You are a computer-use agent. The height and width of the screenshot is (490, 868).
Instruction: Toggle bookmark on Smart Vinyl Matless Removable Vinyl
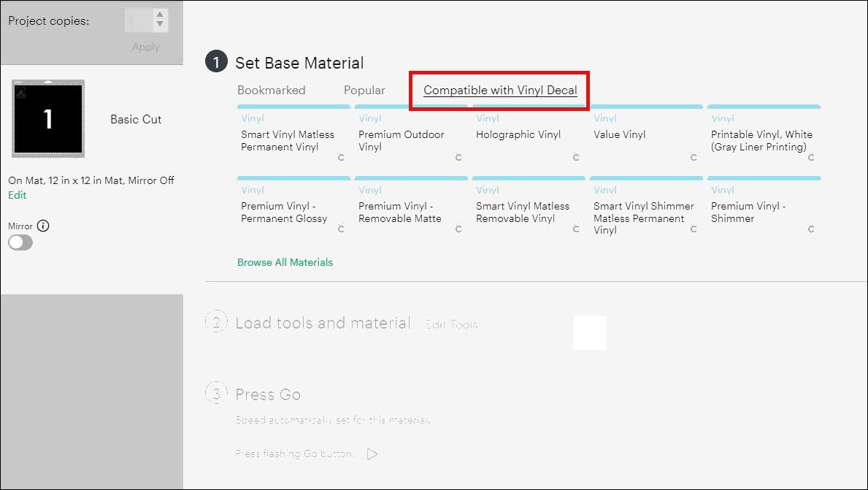[x=575, y=228]
